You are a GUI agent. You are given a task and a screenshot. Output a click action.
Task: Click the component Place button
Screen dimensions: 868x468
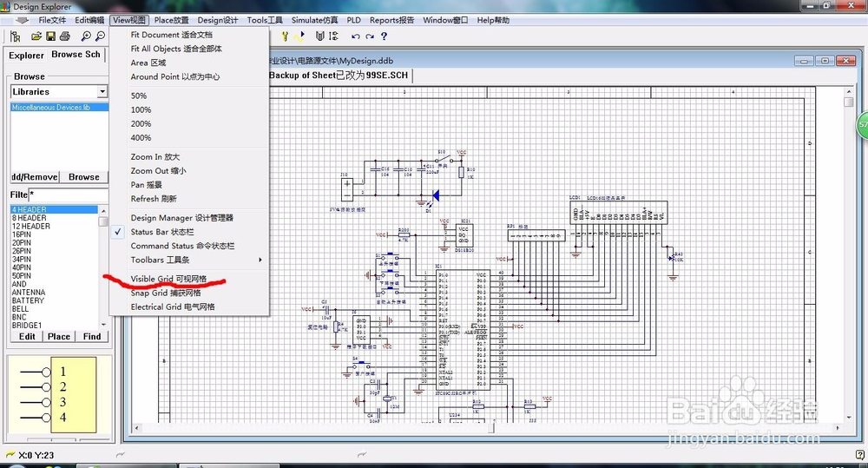coord(59,336)
